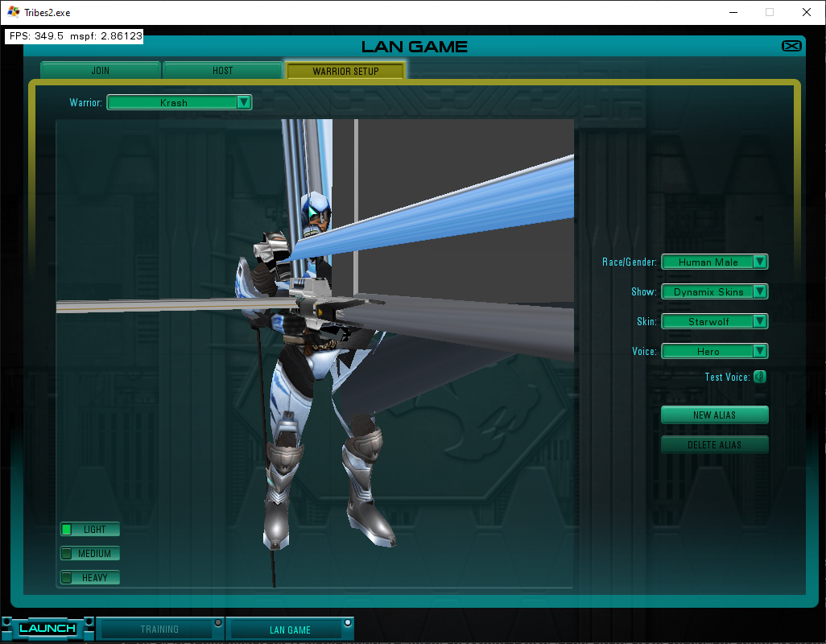This screenshot has width=826, height=644.
Task: Open the Show Dynamix Skins dropdown
Action: (x=715, y=291)
